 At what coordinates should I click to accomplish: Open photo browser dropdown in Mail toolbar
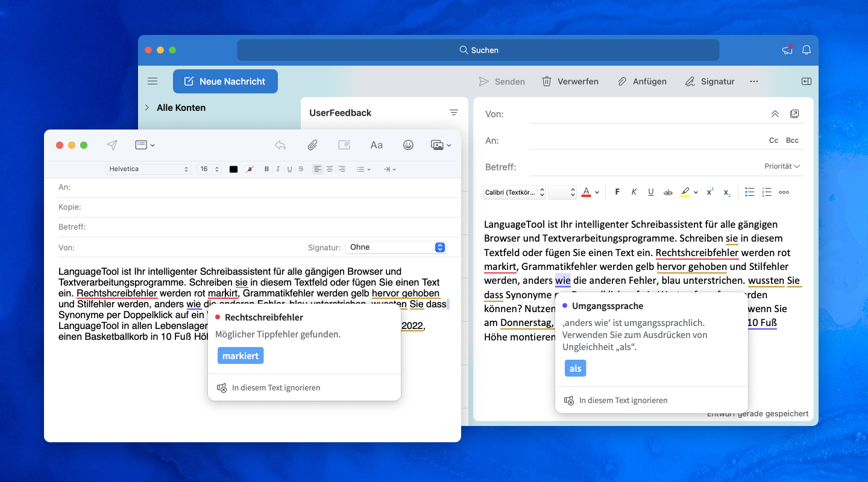click(x=441, y=145)
